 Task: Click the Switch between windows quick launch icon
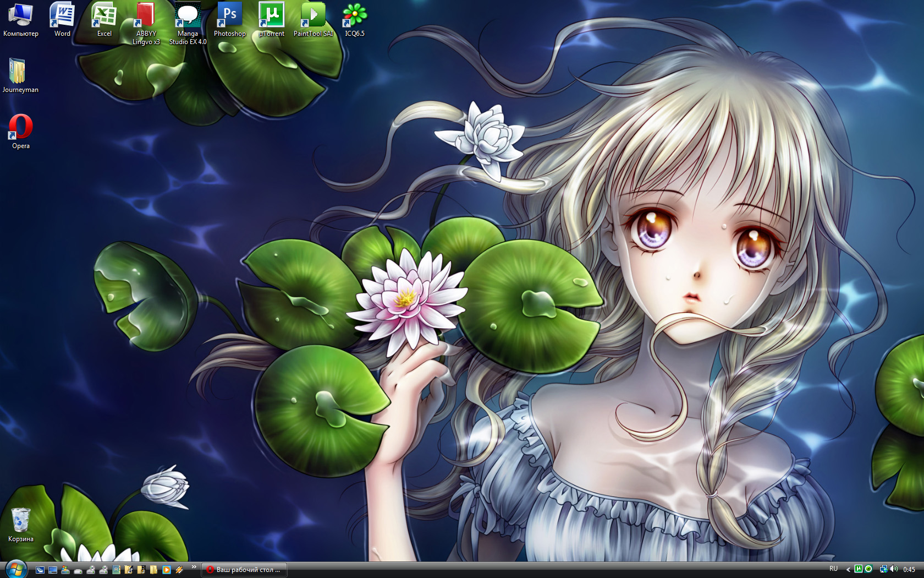point(40,570)
